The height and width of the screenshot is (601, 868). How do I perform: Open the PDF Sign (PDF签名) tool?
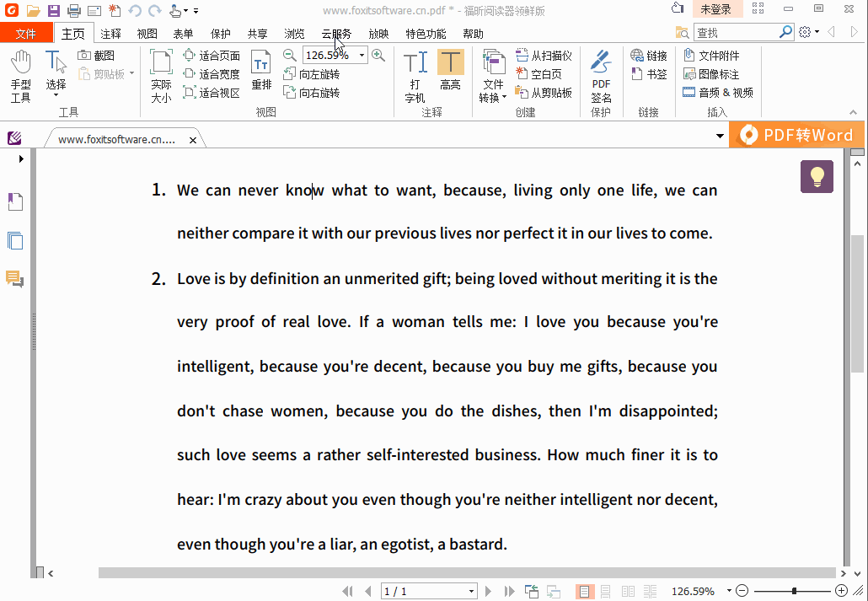tap(601, 76)
